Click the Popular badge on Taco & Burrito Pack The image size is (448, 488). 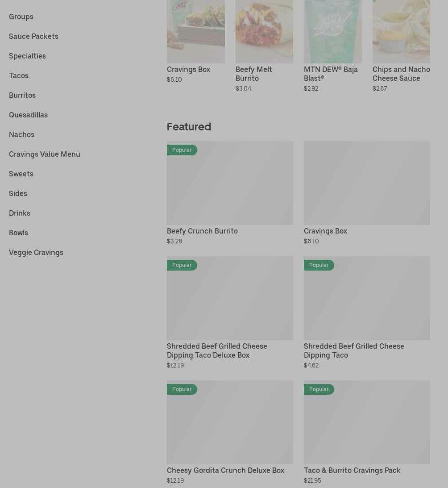point(319,389)
